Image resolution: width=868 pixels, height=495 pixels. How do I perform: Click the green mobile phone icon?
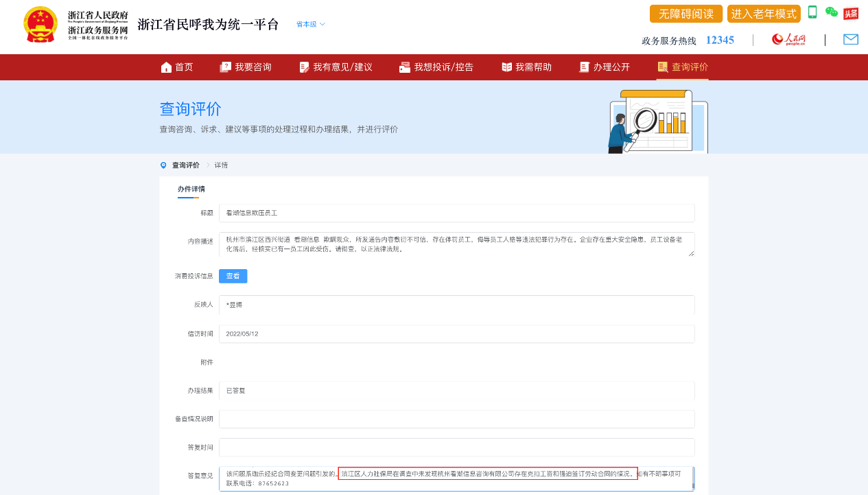[x=812, y=12]
